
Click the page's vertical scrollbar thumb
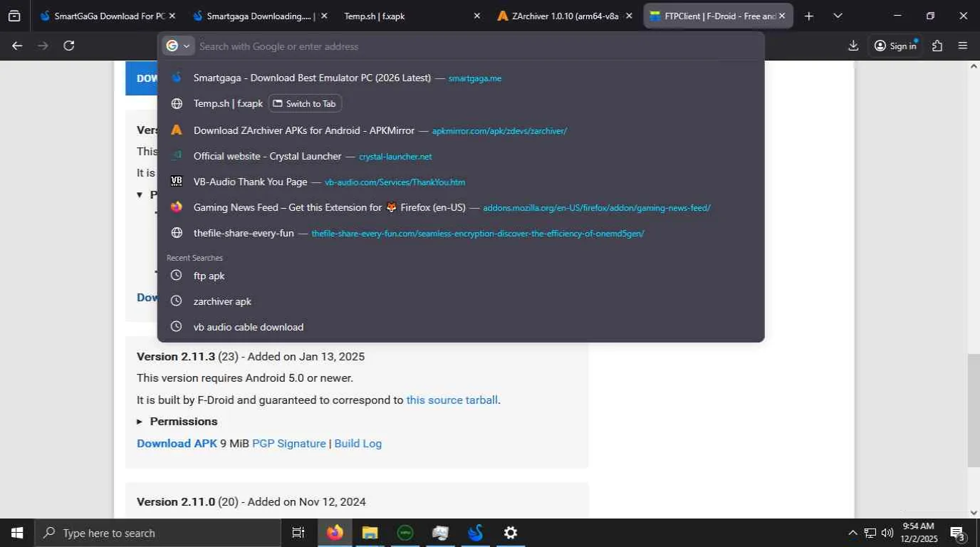tap(974, 410)
